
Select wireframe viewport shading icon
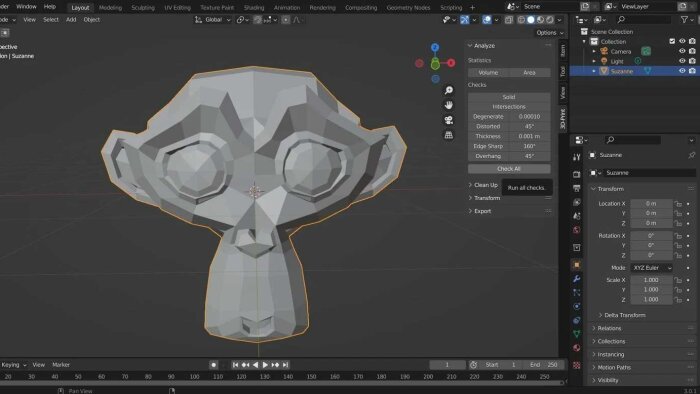(521, 20)
